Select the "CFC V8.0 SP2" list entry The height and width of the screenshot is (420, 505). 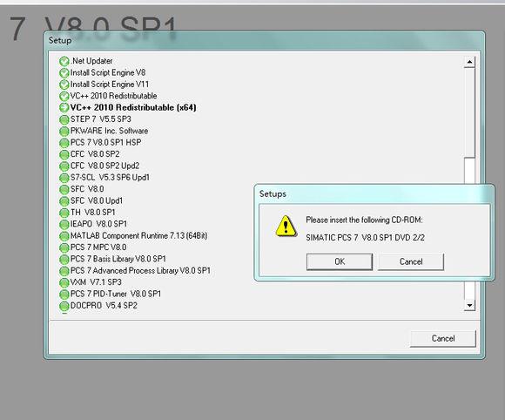[x=95, y=154]
